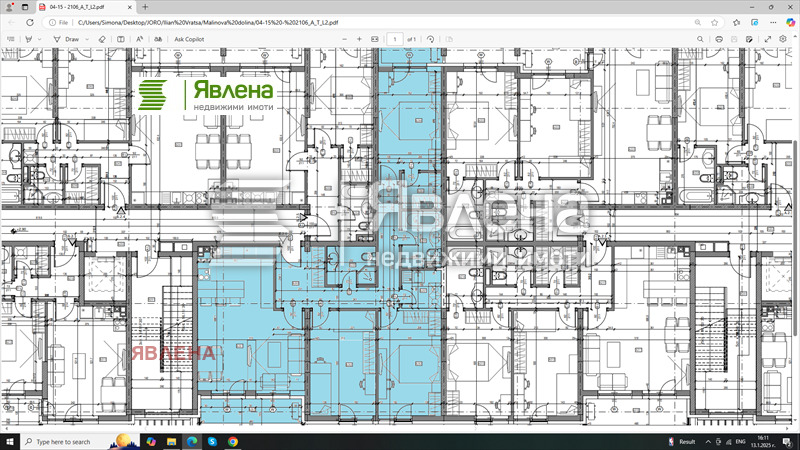800x450 pixels.
Task: Zoom out using the minus button
Action: [x=344, y=39]
